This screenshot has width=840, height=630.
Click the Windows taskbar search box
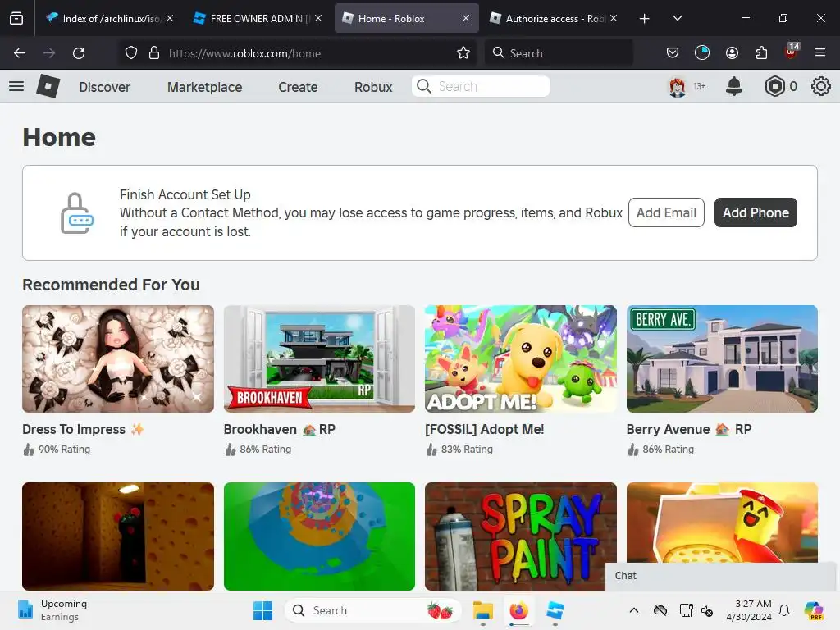pos(372,610)
